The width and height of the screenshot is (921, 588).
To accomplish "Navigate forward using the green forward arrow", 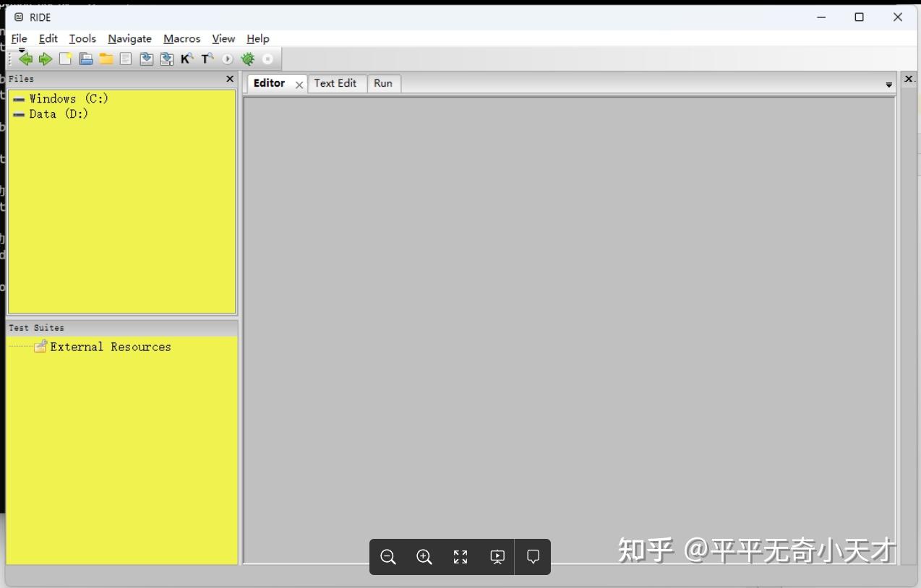I will [46, 59].
